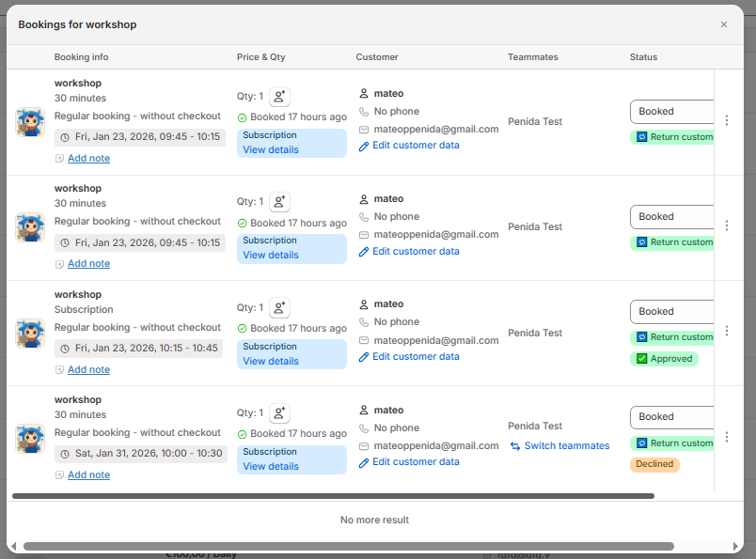Click View details in second booking row
This screenshot has width=756, height=559.
pyautogui.click(x=271, y=256)
